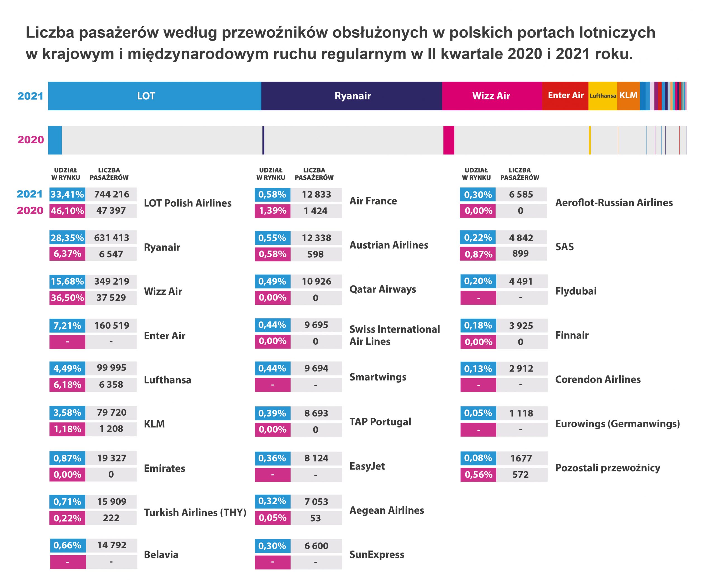The height and width of the screenshot is (588, 715).
Task: Select the Swiss International Air Lines label
Action: click(395, 335)
